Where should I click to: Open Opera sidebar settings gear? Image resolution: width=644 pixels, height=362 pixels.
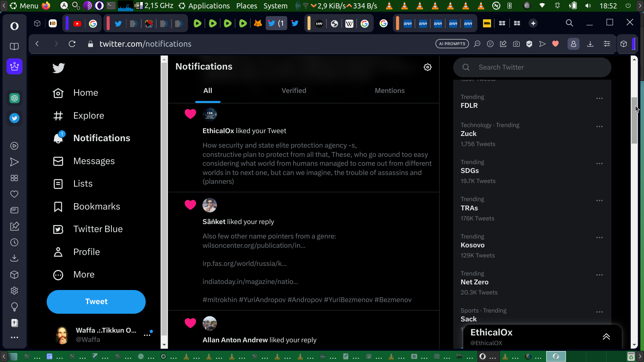(x=14, y=291)
